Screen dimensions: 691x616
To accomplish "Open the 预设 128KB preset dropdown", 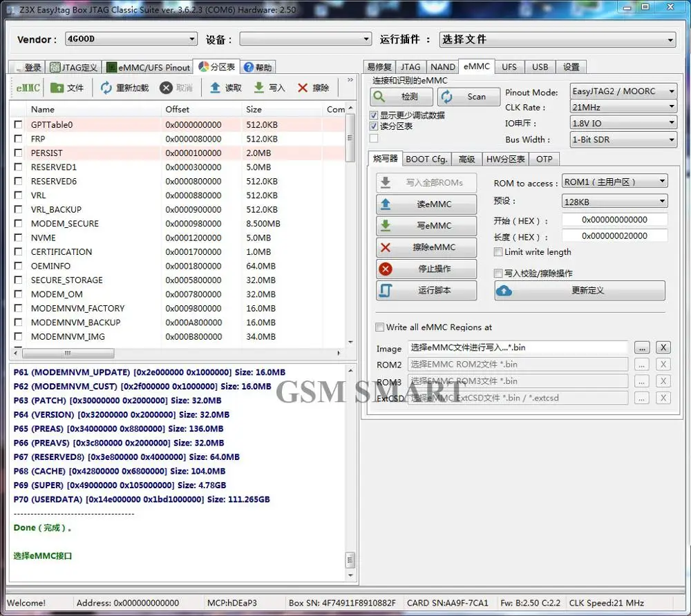I will tap(615, 202).
